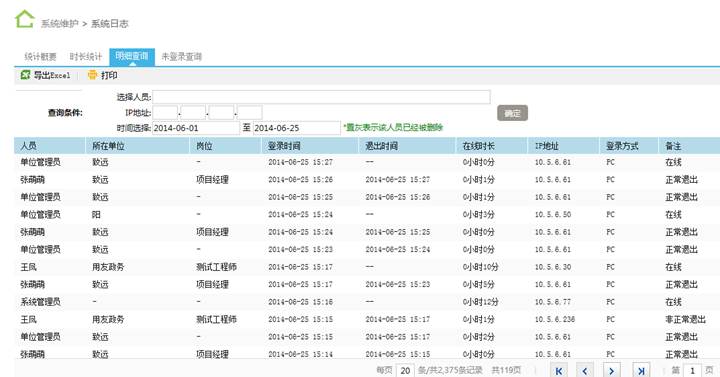Go to previous page arrow
The width and height of the screenshot is (720, 377).
click(585, 371)
